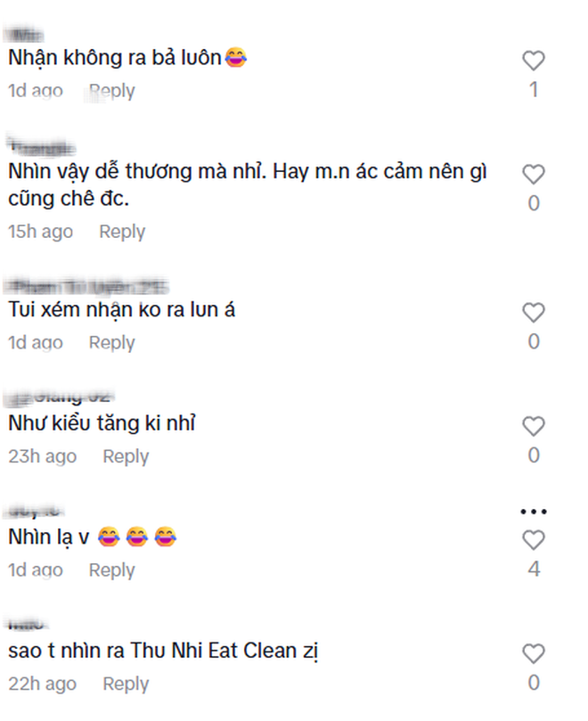Image resolution: width=588 pixels, height=721 pixels.
Task: Tap the like count under the "Nhìn lạ v" comment
Action: coord(533,565)
